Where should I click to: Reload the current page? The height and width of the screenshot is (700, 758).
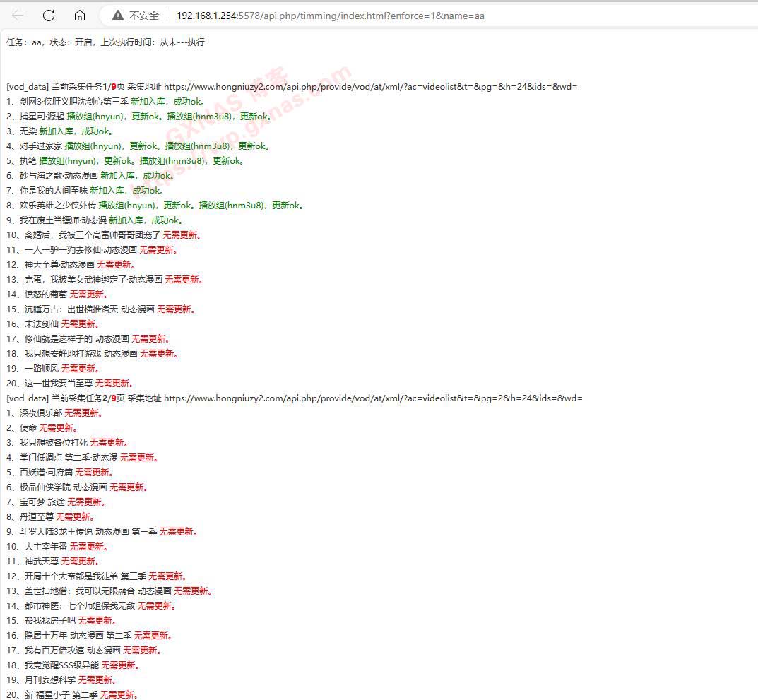point(49,16)
